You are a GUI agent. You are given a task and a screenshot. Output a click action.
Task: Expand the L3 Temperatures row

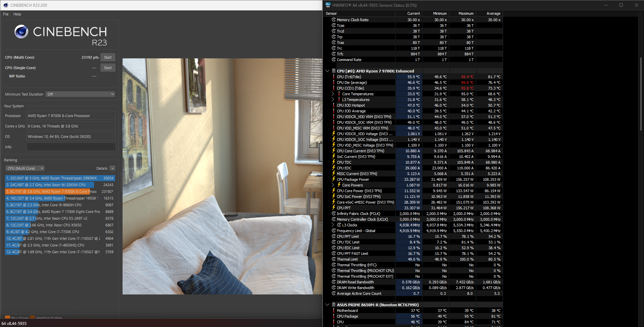click(333, 100)
